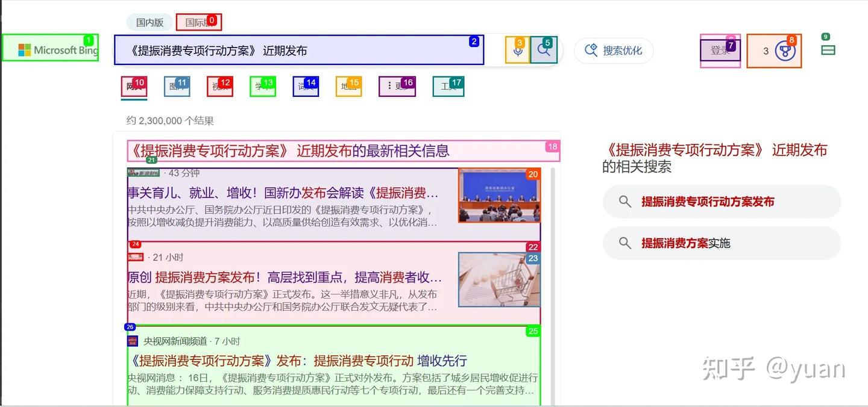Click the magnifier icon beside 提振消费方案实施

tap(624, 243)
